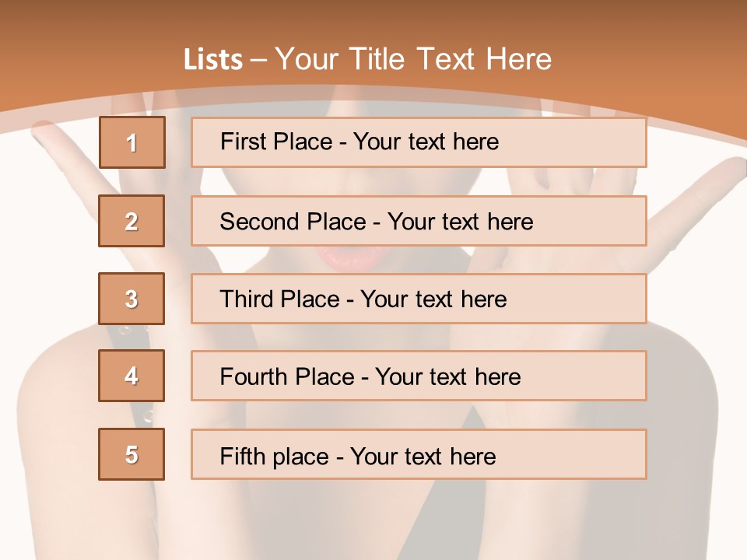Click the words Your Title Text Here
Viewport: 747px width, 560px height.
coord(413,59)
